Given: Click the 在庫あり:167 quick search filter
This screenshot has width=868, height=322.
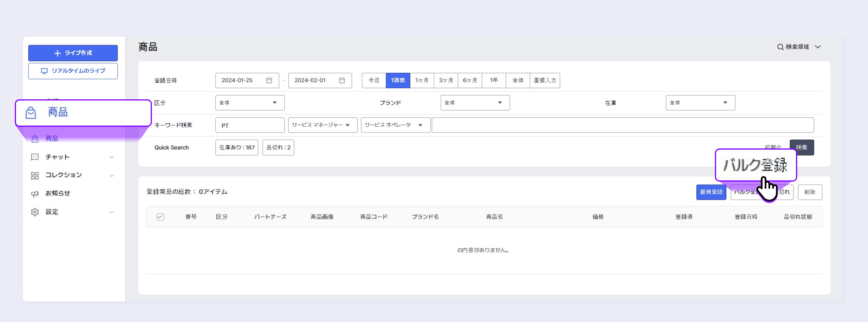Looking at the screenshot, I should (x=236, y=148).
